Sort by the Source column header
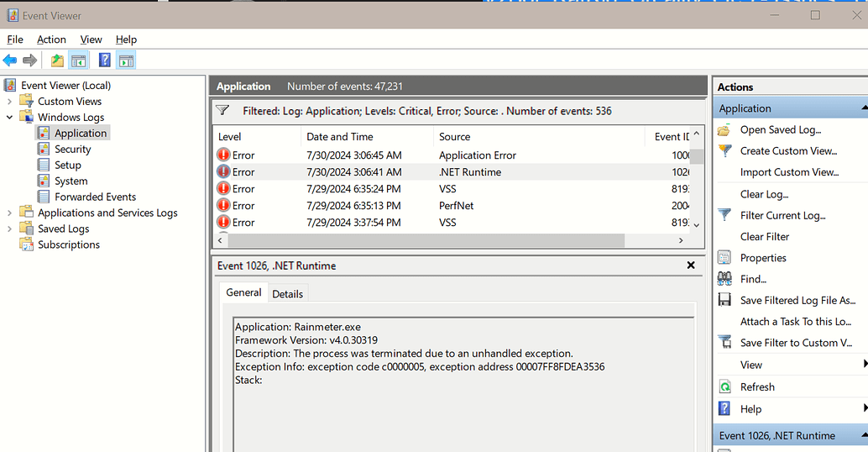This screenshot has height=452, width=868. [x=539, y=137]
